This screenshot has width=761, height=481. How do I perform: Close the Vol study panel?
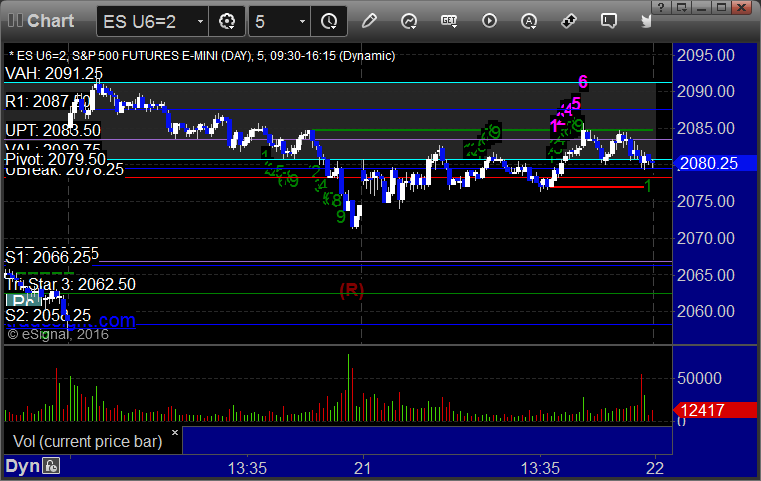pyautogui.click(x=175, y=432)
